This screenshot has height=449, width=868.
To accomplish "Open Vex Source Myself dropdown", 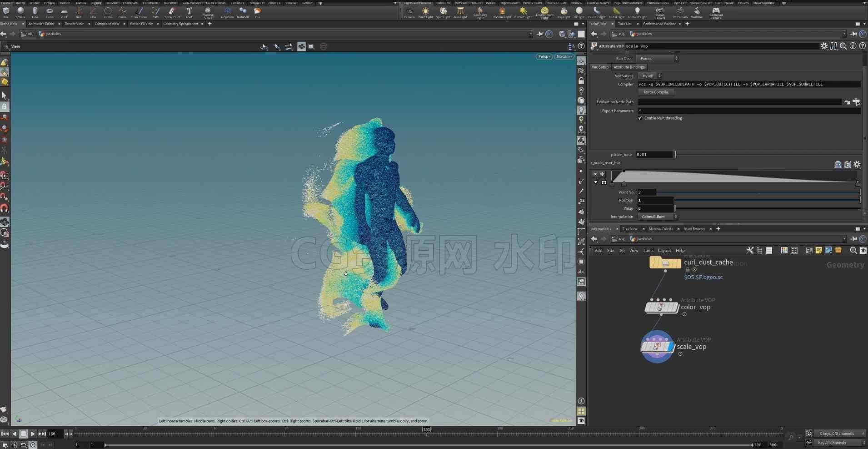I will 650,76.
